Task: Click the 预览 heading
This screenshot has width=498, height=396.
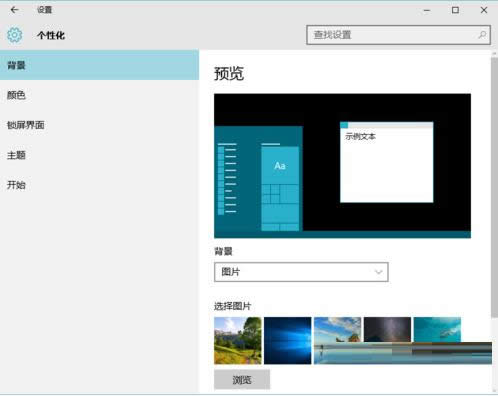Action: tap(229, 74)
